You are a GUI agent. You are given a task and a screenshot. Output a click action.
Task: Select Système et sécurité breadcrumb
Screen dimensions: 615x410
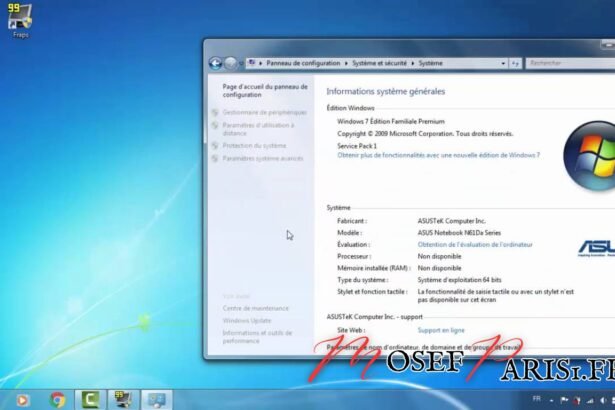click(379, 63)
